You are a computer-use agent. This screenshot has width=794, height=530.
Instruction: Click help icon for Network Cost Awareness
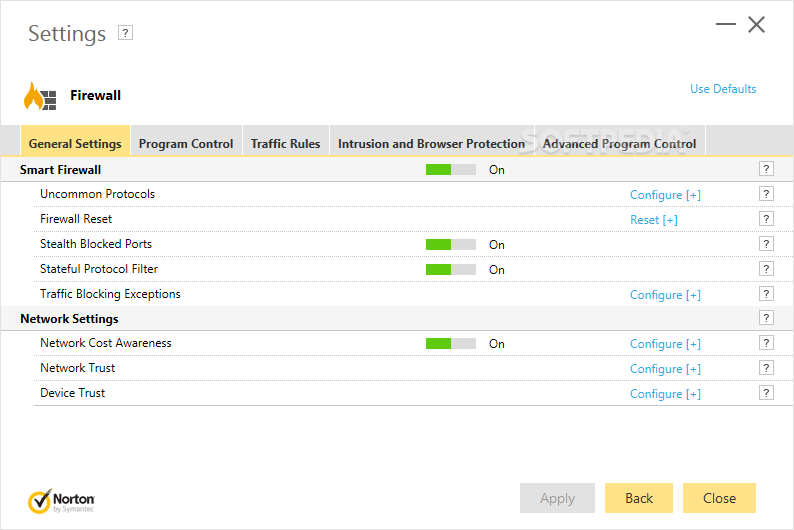pos(766,343)
